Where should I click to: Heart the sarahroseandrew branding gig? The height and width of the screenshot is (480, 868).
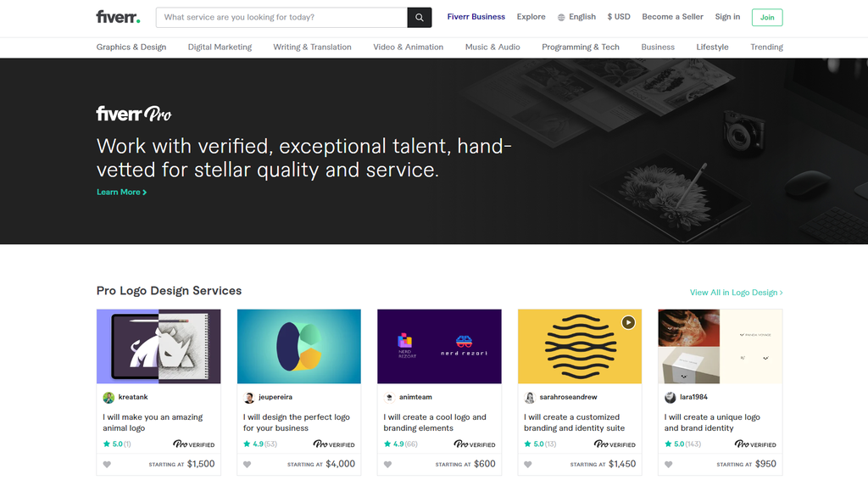click(x=528, y=465)
